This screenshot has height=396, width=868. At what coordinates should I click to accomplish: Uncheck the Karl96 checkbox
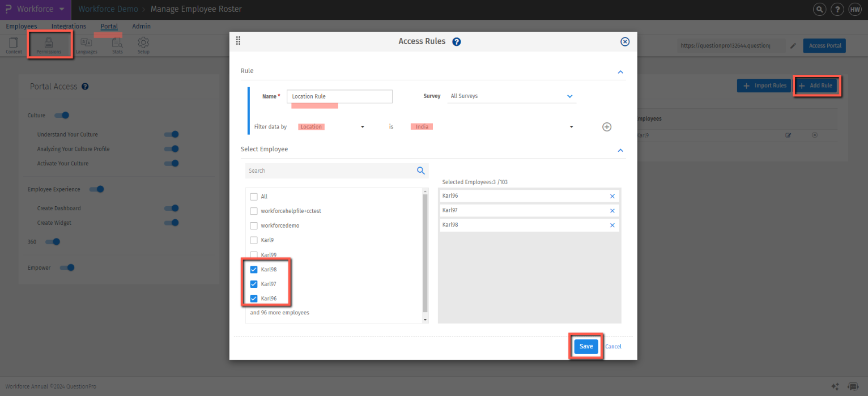254,299
